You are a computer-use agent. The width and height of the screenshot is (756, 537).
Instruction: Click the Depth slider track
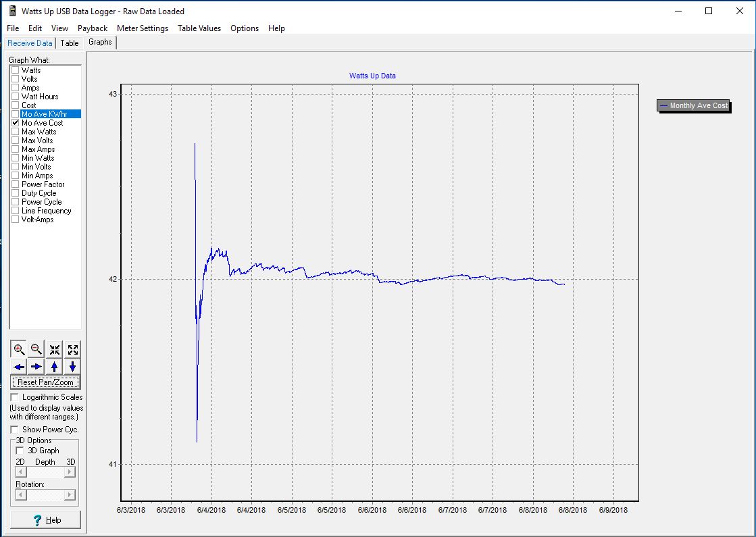click(45, 472)
